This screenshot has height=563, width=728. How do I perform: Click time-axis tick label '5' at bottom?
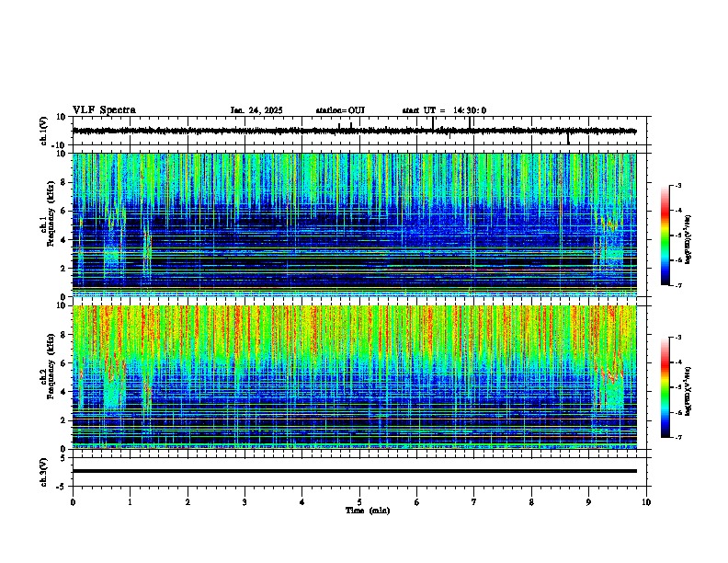click(359, 502)
